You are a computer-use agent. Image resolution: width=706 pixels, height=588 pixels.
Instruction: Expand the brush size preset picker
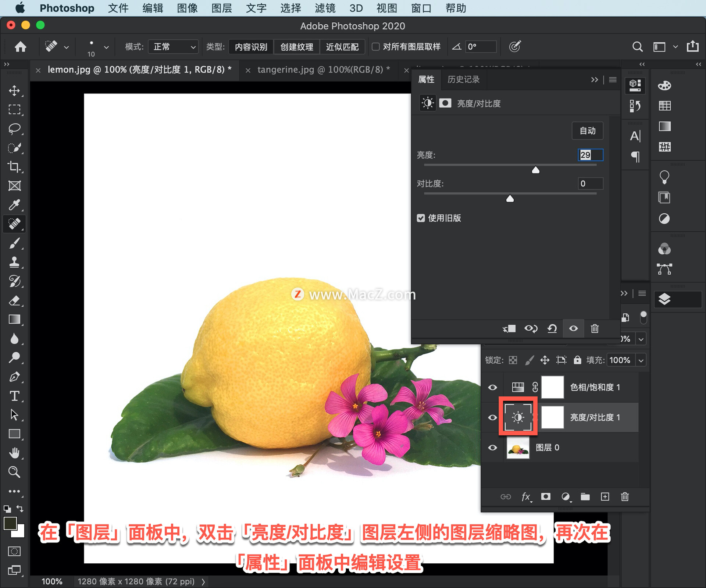point(106,47)
